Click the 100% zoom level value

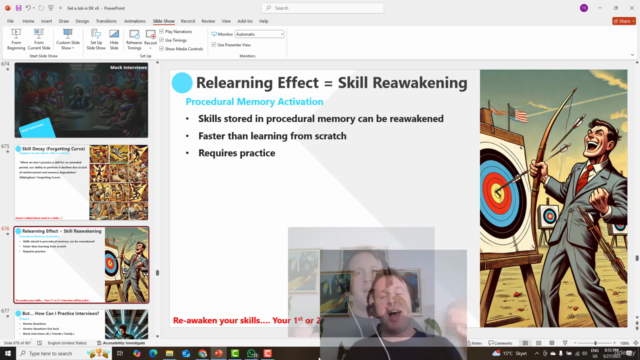pos(624,343)
